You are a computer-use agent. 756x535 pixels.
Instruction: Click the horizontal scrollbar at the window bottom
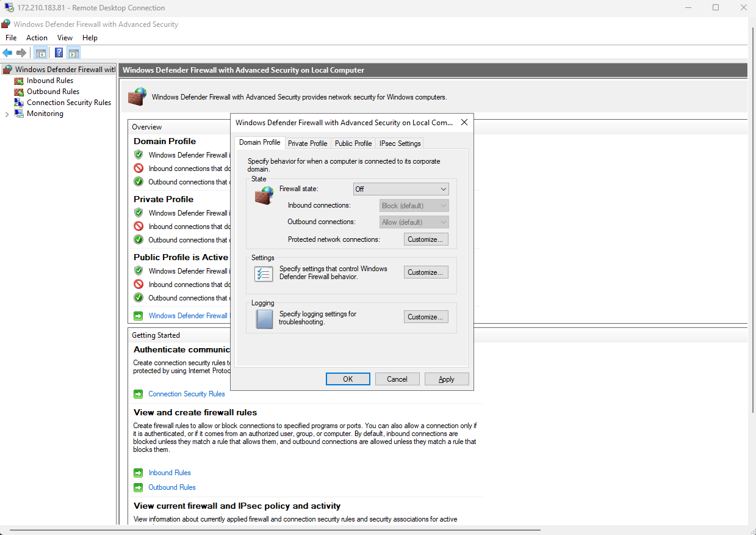275,530
